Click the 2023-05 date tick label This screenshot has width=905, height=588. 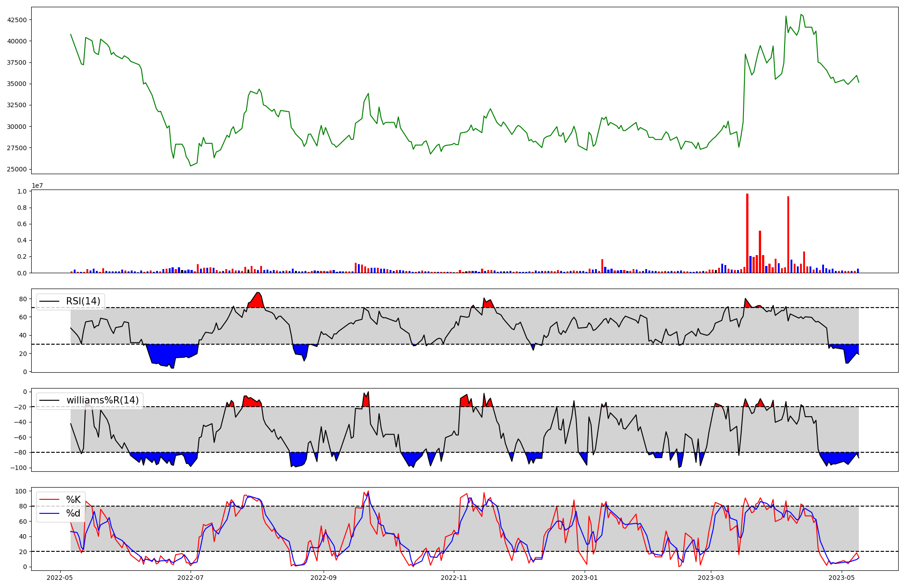842,578
